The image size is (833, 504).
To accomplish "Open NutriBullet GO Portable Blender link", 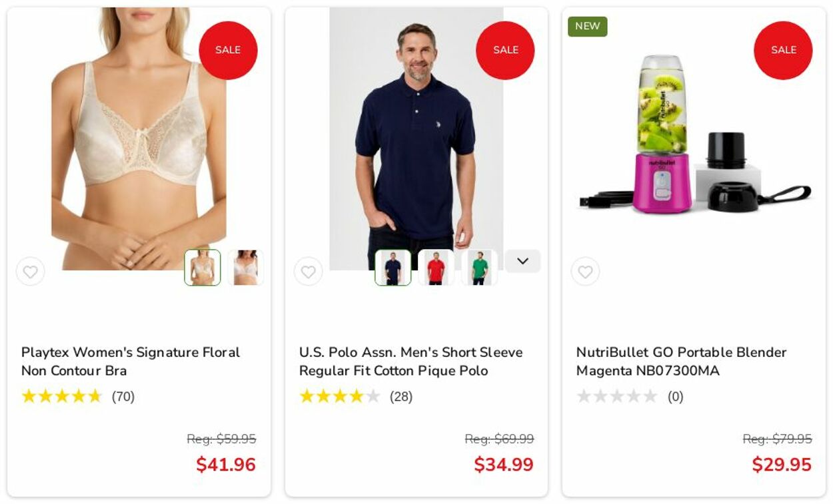I will (681, 362).
